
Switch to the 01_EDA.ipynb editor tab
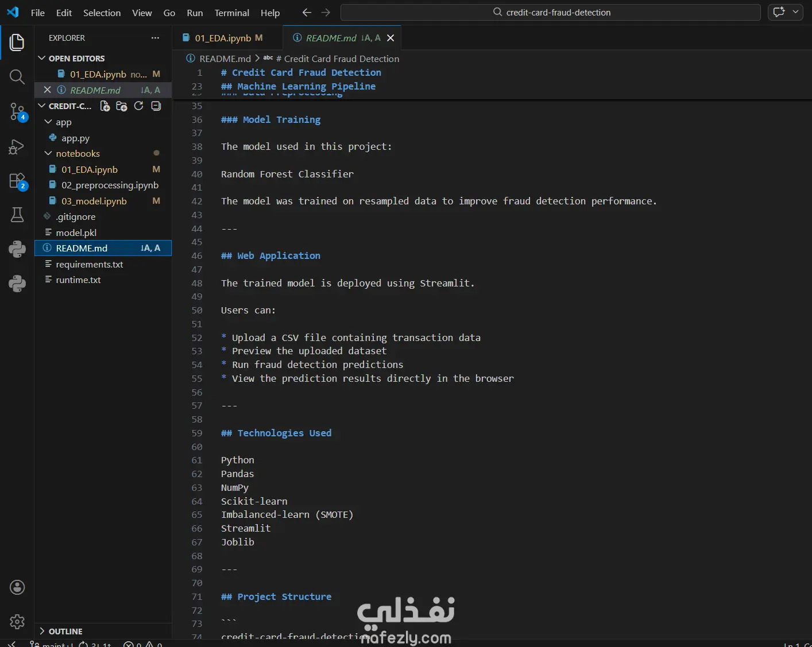227,38
